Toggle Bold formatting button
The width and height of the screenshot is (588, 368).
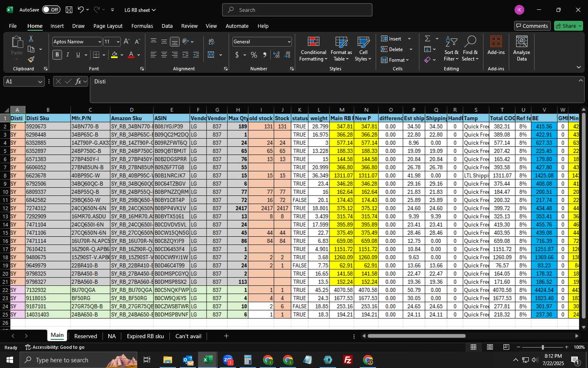[57, 55]
